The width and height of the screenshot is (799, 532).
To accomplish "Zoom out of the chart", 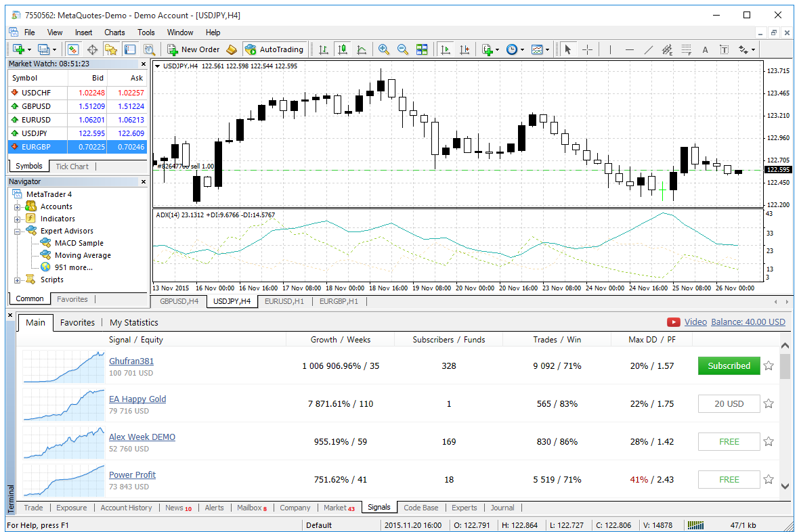I will [403, 49].
